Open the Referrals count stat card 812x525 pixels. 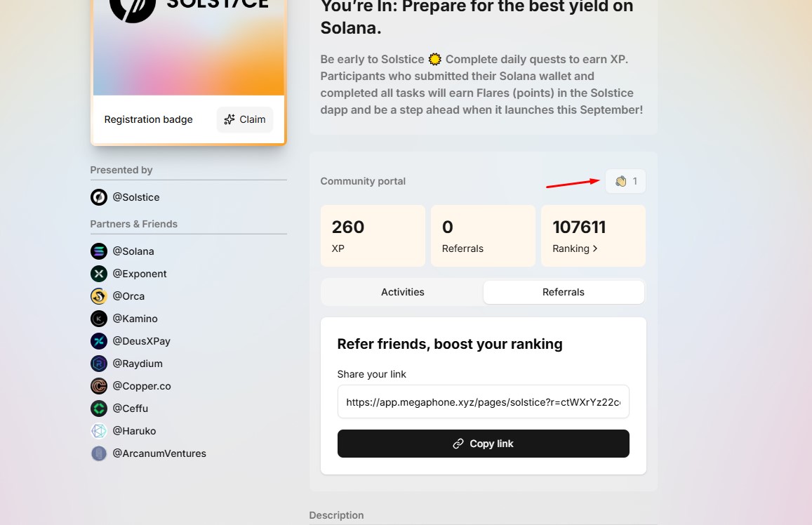pos(483,236)
